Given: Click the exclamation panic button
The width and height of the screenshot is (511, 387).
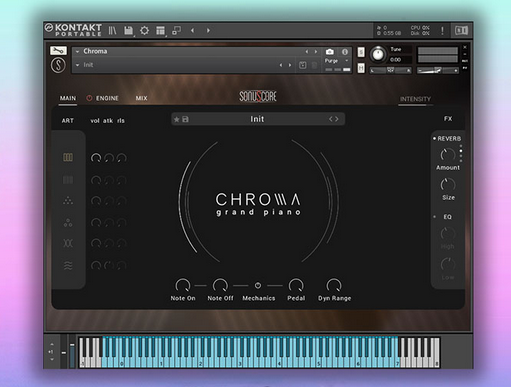Looking at the screenshot, I should 442,31.
